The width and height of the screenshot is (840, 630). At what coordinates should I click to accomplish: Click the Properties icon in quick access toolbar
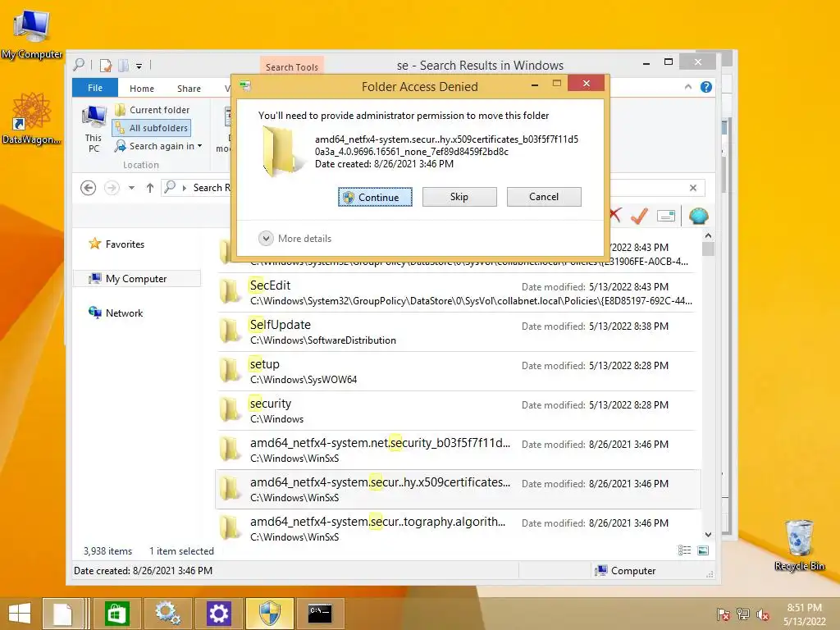pyautogui.click(x=106, y=66)
